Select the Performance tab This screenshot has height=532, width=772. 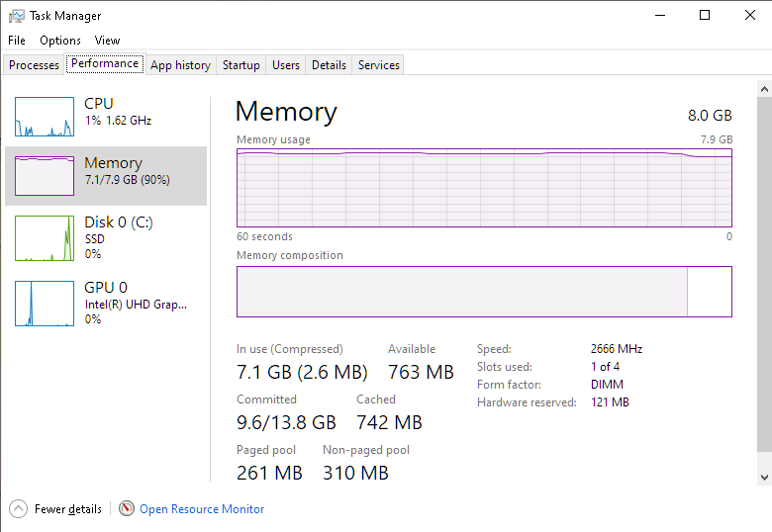(105, 63)
